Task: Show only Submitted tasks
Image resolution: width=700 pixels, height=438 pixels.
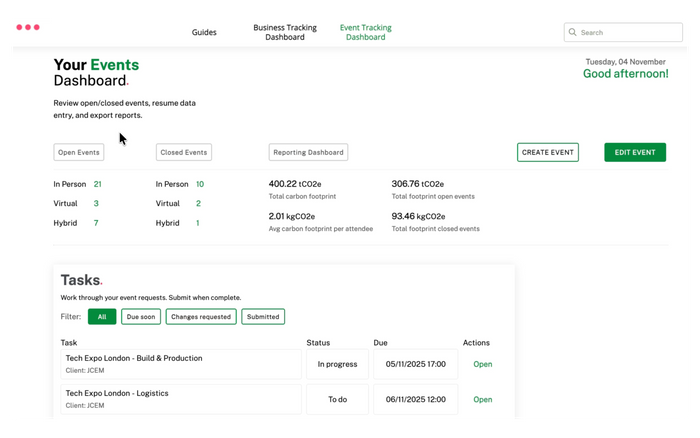Action: tap(263, 317)
